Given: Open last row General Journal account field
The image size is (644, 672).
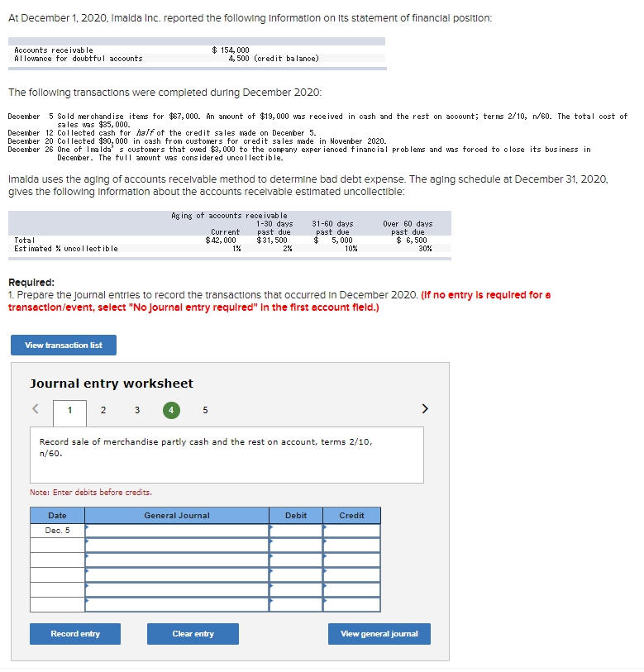Looking at the screenshot, I should tap(177, 605).
